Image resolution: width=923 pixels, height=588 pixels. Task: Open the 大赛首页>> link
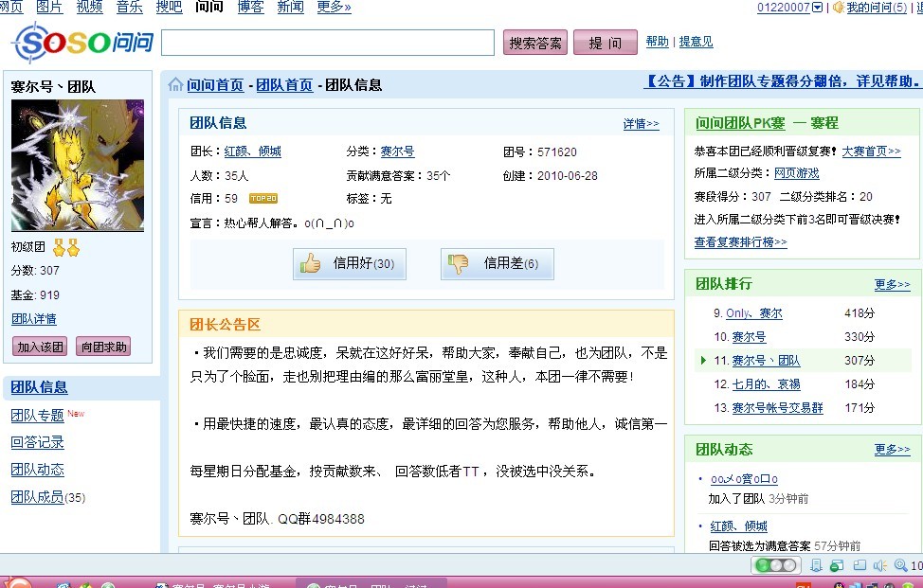(871, 151)
